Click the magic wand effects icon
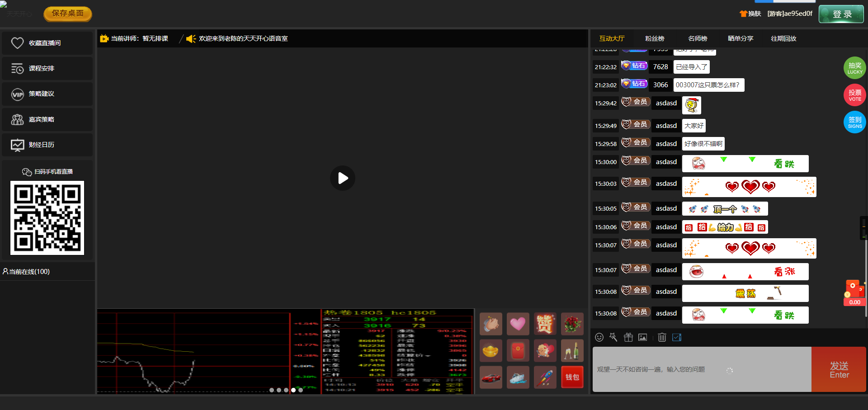The width and height of the screenshot is (868, 410). coord(613,337)
